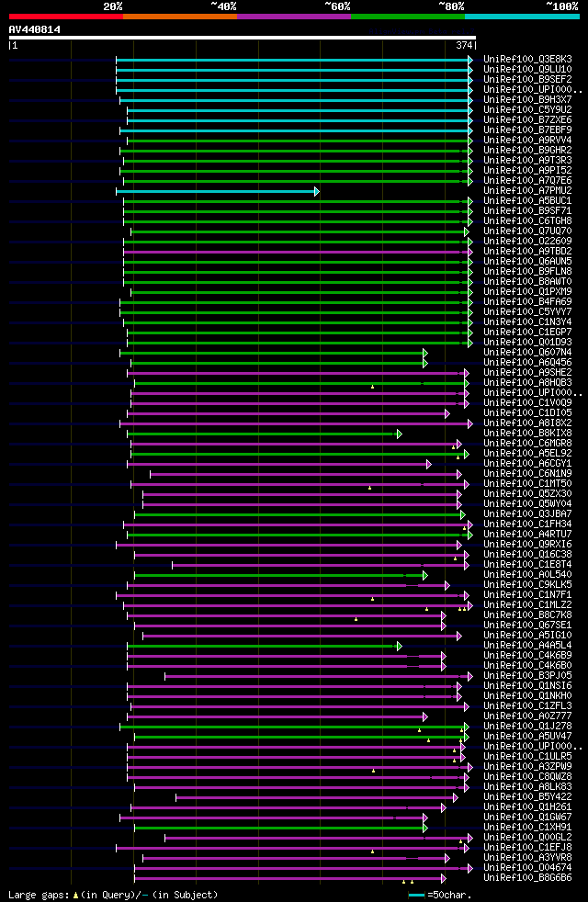Select the UniRef100_A7PMU2 label
The image size is (588, 902).
[527, 191]
